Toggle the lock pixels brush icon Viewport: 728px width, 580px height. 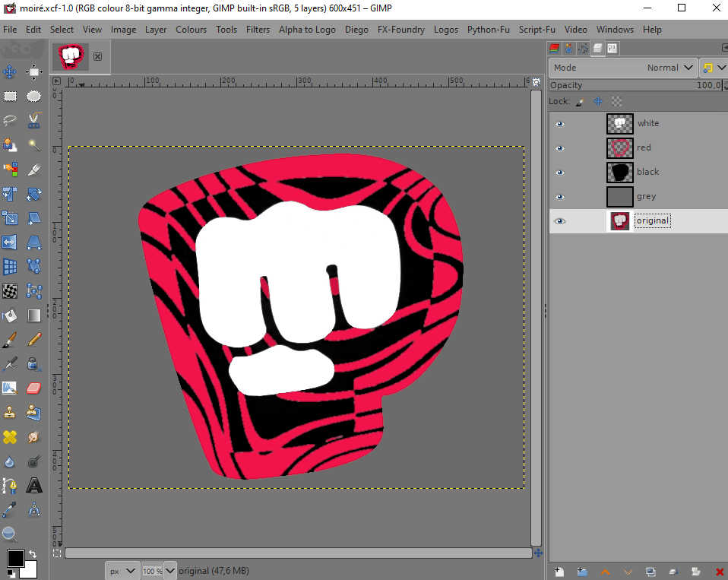[580, 101]
